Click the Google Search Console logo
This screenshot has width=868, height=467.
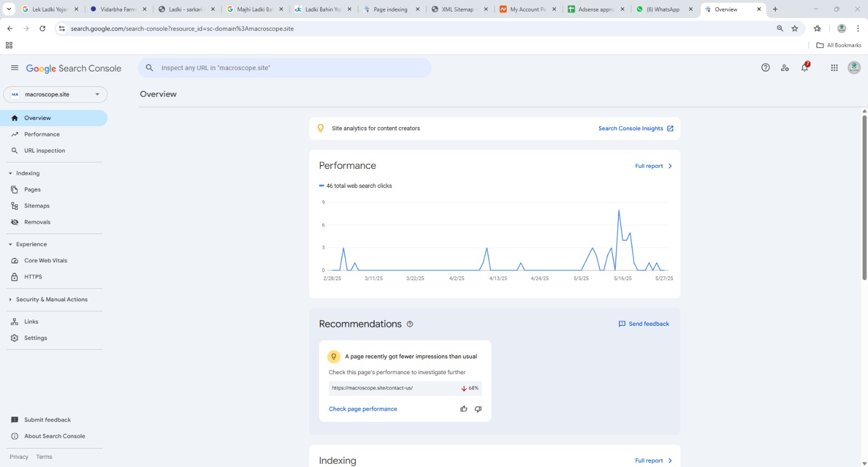coord(74,68)
